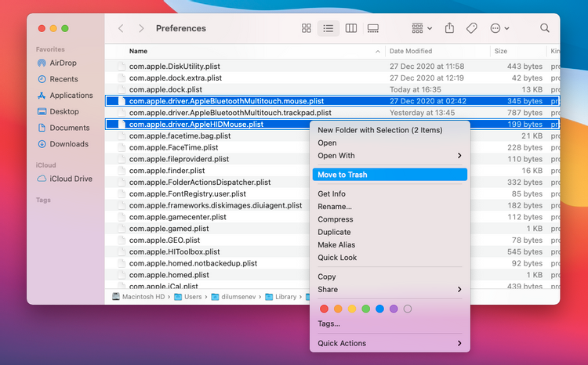Click Tags… in the context menu

click(x=328, y=323)
